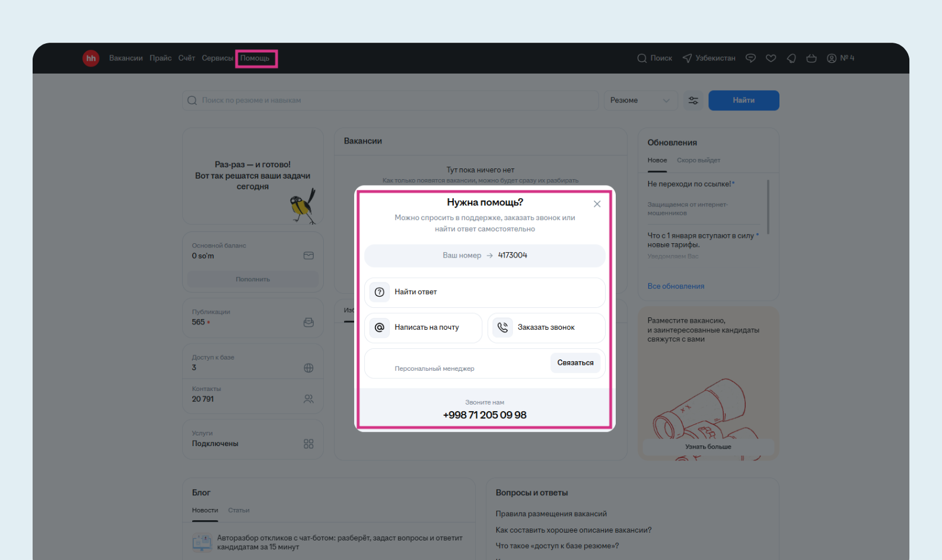Open the Все обновления link

pos(676,286)
